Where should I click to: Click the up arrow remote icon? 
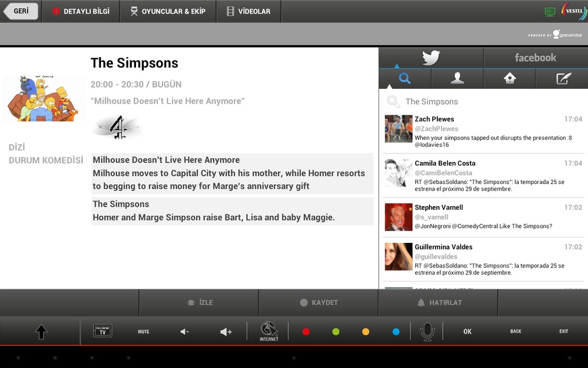[x=41, y=332]
